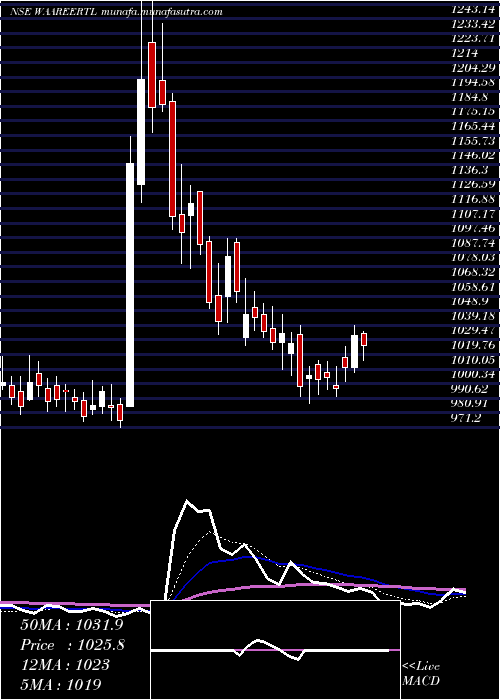Click the <<Live MACD label
Screen dimensions: 500x700
click(x=421, y=674)
